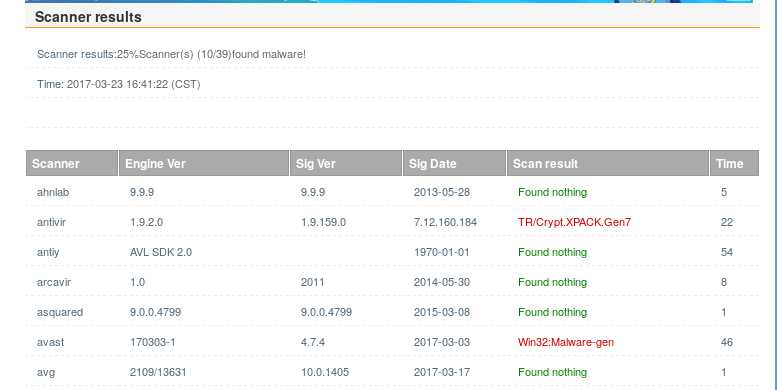Select avast engine version 170303-1
This screenshot has width=777, height=390.
point(152,342)
